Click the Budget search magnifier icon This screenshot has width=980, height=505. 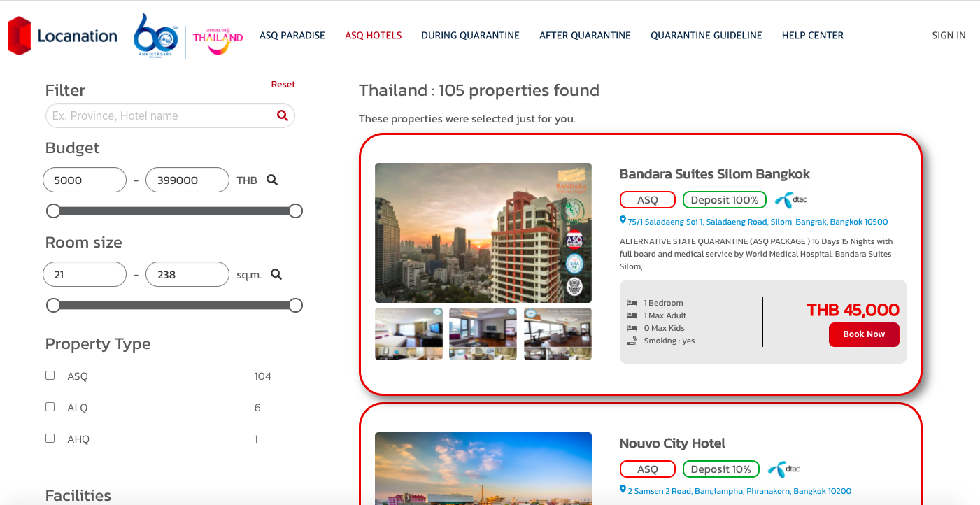pyautogui.click(x=272, y=180)
